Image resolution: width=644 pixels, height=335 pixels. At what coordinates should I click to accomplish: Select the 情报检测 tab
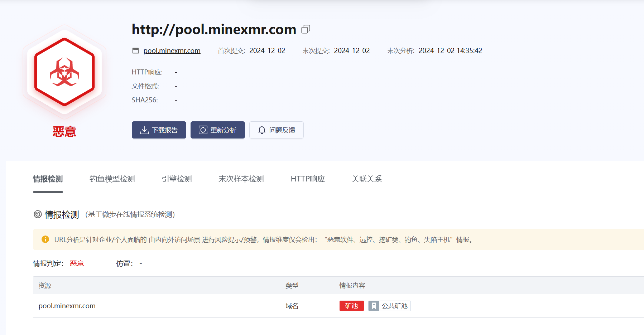(48, 179)
